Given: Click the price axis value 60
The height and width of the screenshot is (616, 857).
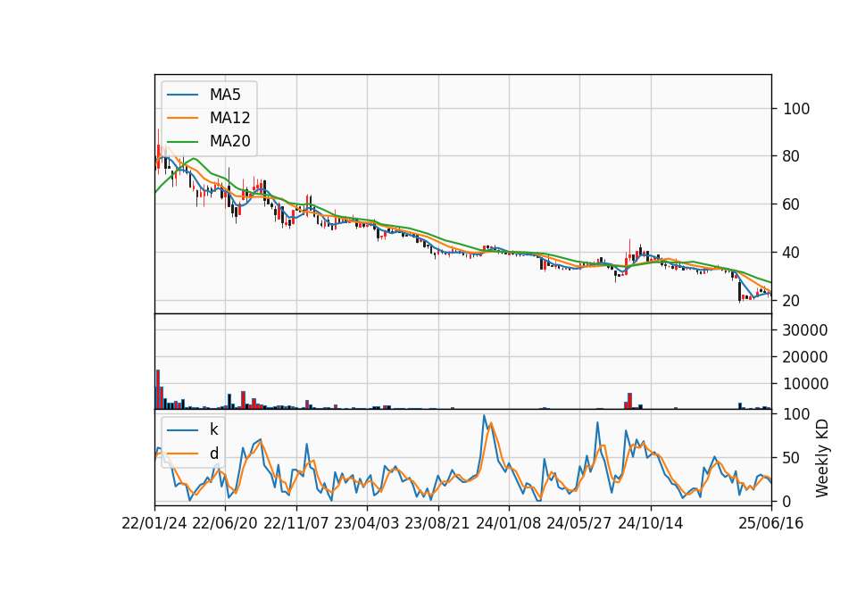Looking at the screenshot, I should [792, 204].
